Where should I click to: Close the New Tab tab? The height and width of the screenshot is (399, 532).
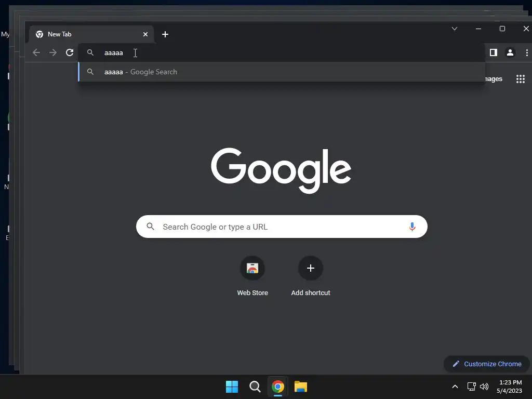click(145, 34)
